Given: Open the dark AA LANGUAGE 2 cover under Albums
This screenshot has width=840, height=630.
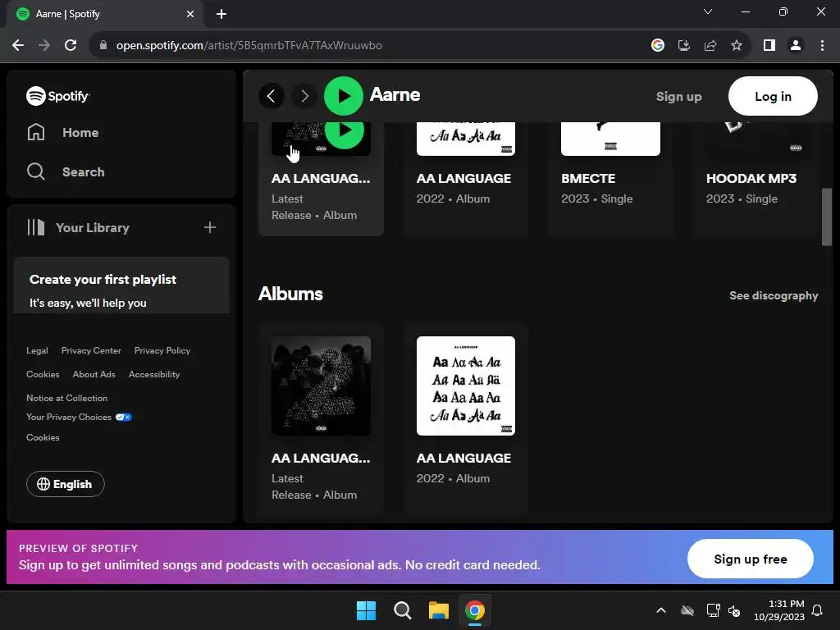Looking at the screenshot, I should click(321, 386).
